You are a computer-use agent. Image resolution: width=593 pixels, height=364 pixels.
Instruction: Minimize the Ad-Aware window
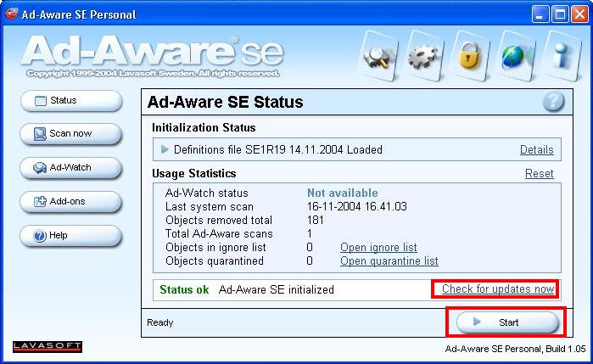pos(540,14)
